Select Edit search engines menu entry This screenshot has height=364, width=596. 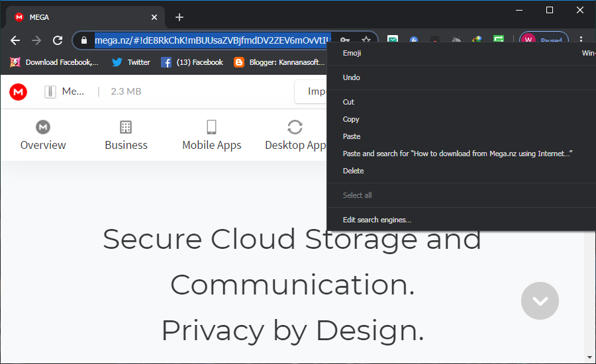377,220
